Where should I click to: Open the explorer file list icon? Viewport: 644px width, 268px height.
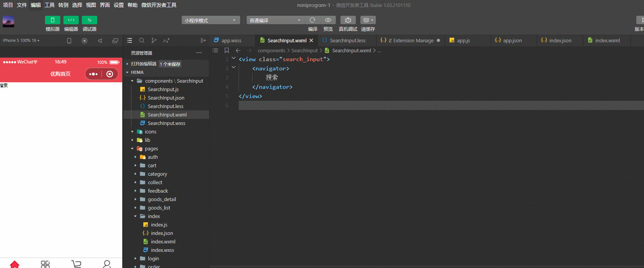coord(129,40)
